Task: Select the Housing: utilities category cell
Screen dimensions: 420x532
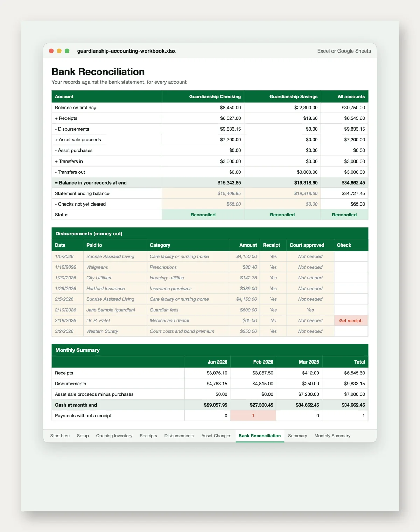Action: pyautogui.click(x=188, y=278)
